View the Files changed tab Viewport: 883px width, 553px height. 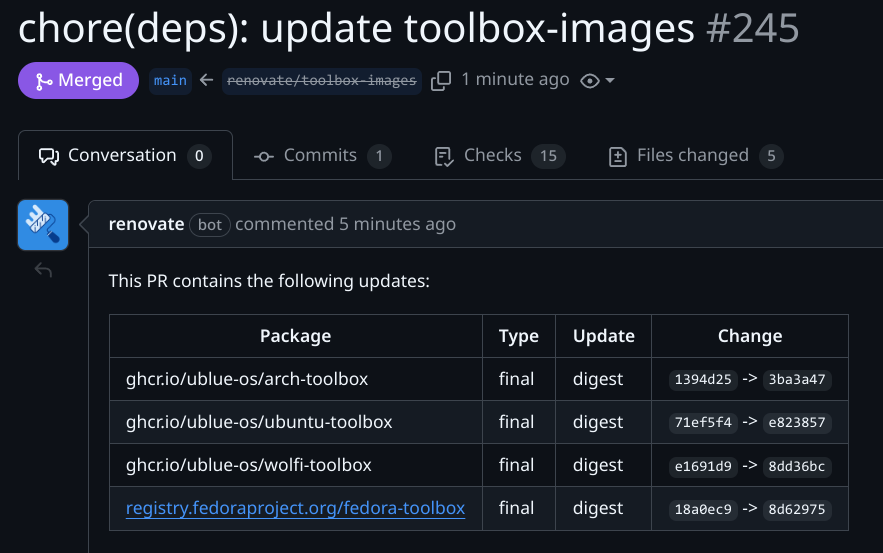click(x=694, y=156)
